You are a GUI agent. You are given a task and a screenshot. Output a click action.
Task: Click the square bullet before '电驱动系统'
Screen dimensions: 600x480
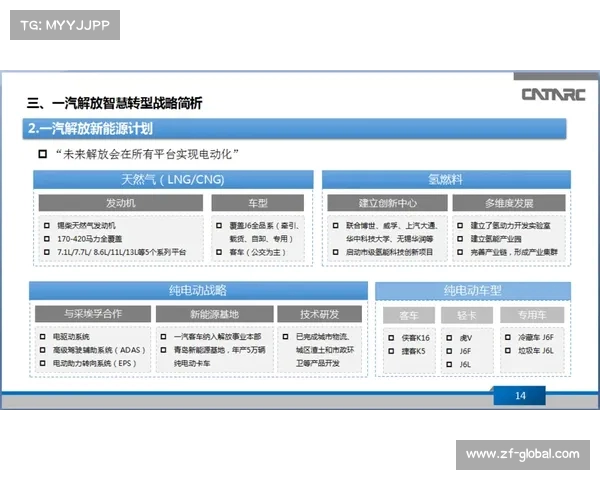pos(42,336)
